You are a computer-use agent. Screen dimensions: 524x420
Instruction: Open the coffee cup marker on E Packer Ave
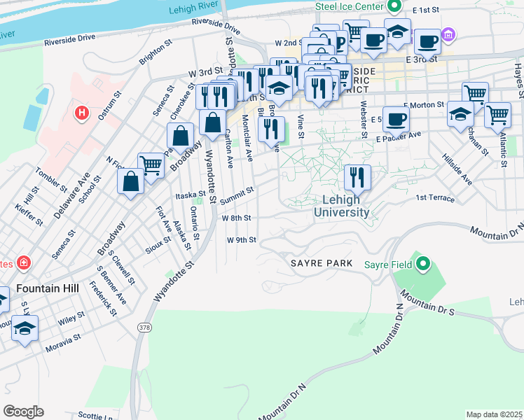pyautogui.click(x=396, y=120)
